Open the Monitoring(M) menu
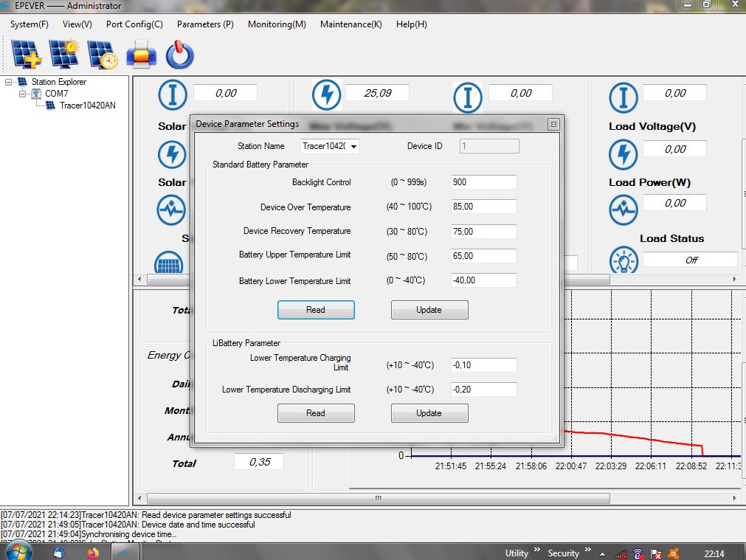The width and height of the screenshot is (746, 560). coord(277,24)
